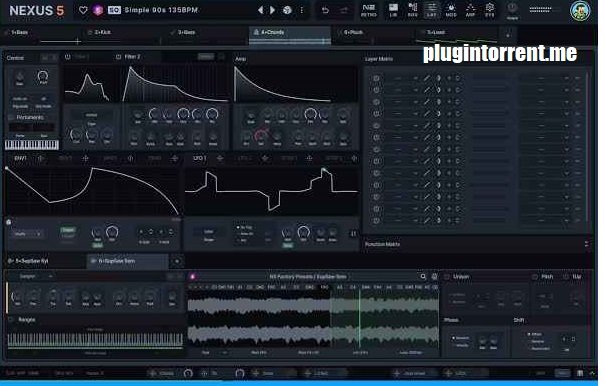Select the 1-Bass layer tab
605x386 pixels.
(41, 36)
